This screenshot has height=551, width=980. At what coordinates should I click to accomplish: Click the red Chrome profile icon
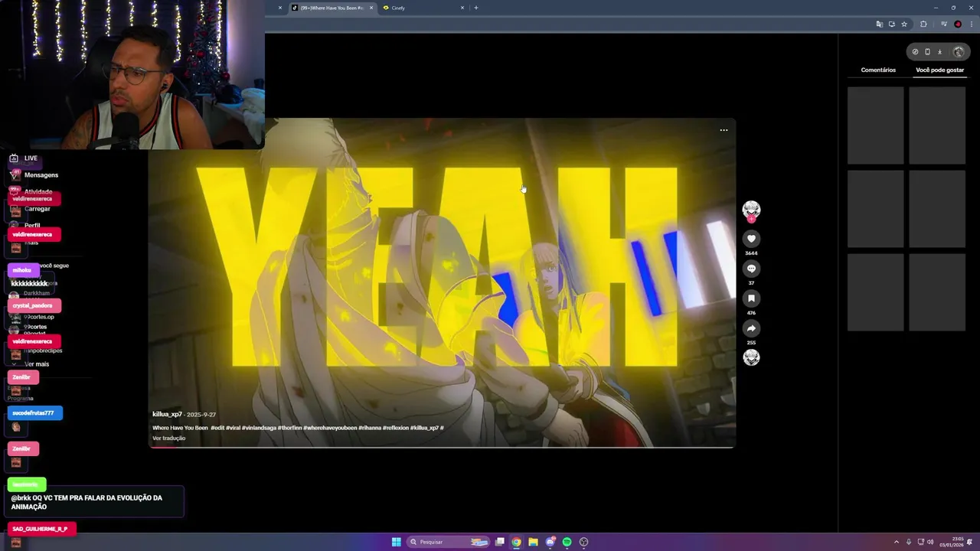[x=958, y=24]
